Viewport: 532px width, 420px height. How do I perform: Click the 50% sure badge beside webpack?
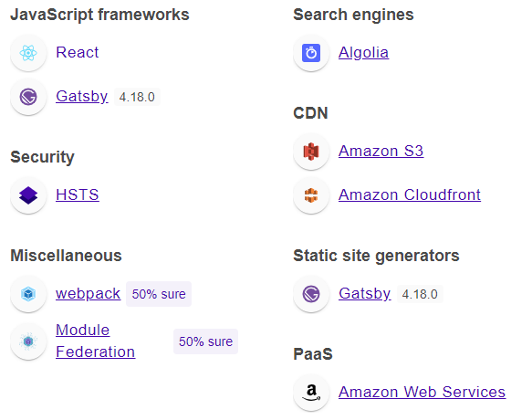159,294
